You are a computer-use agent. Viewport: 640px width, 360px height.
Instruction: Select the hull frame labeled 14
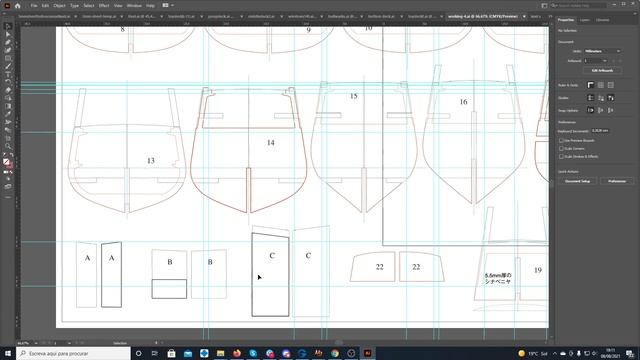point(248,150)
